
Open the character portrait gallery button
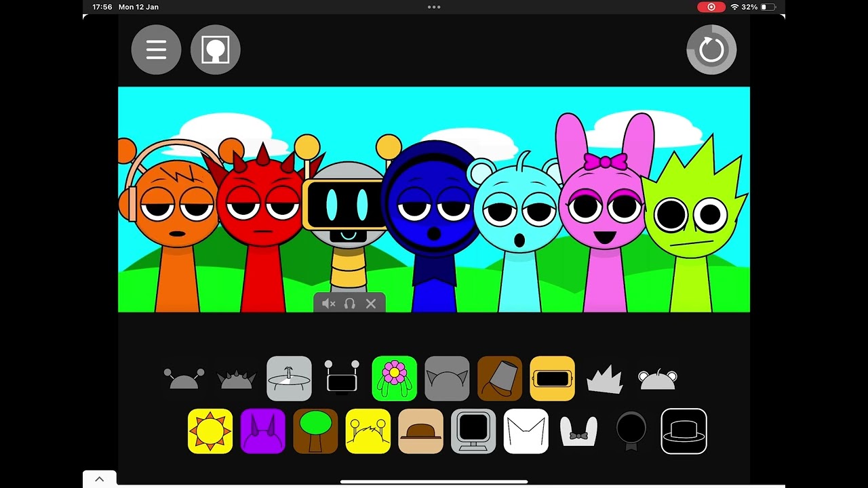[x=216, y=49]
